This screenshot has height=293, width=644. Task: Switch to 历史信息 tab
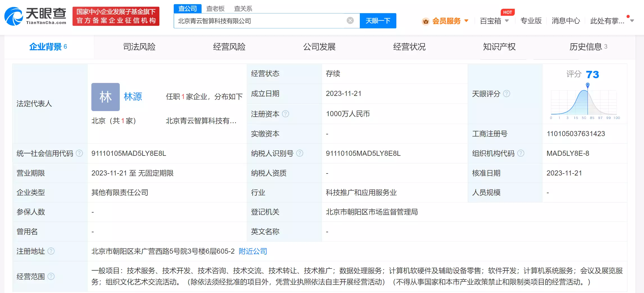click(588, 47)
